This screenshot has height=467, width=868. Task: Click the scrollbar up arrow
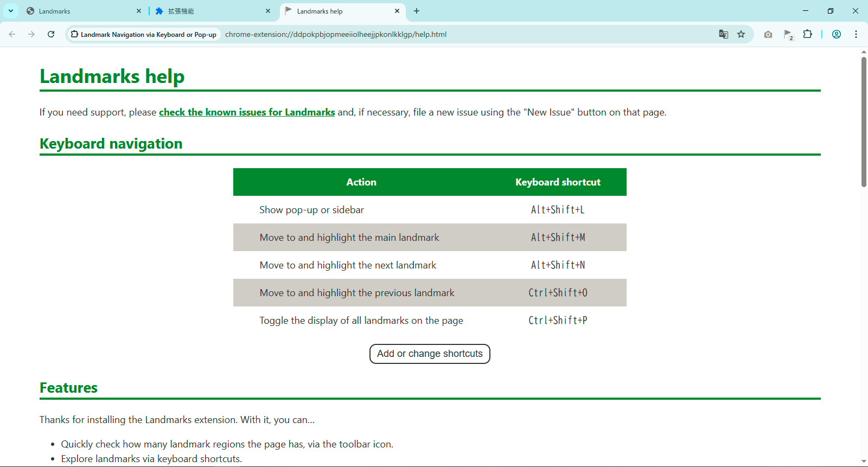pos(864,52)
